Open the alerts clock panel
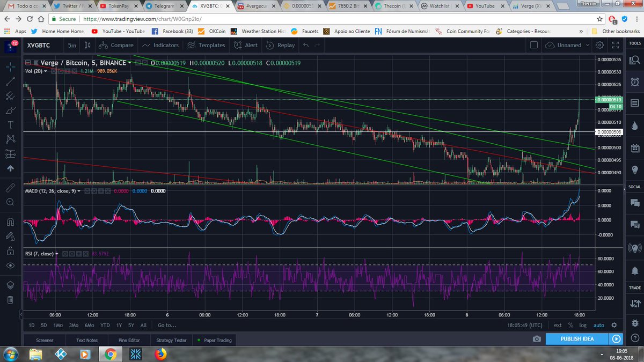This screenshot has width=644, height=362. [635, 82]
